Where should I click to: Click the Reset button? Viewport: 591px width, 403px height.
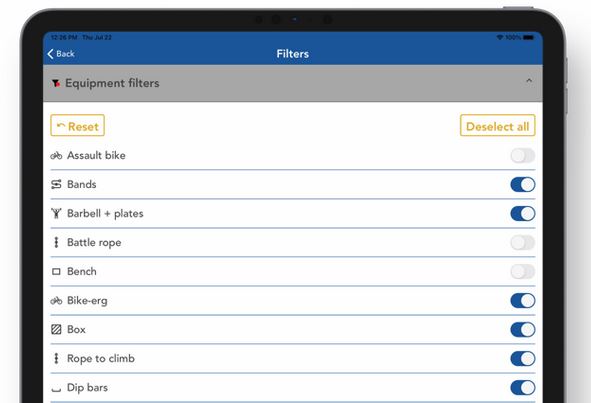(77, 126)
